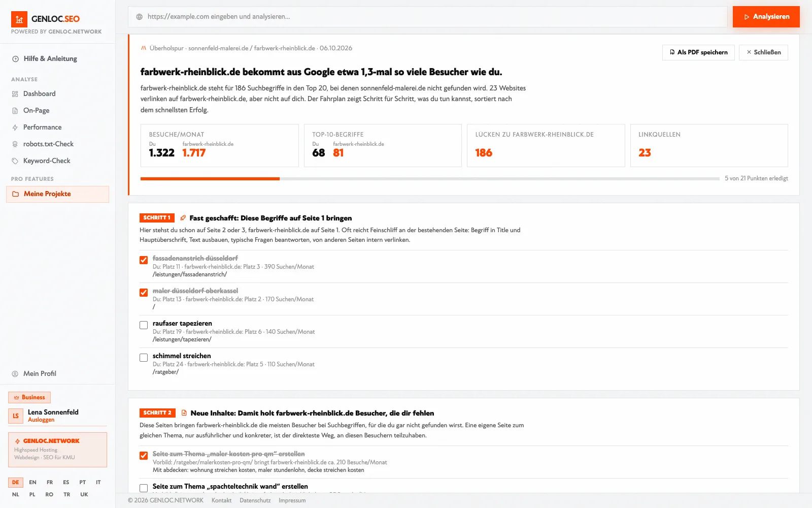Viewport: 812px width, 508px height.
Task: Open the Kontakt footer link
Action: (221, 501)
